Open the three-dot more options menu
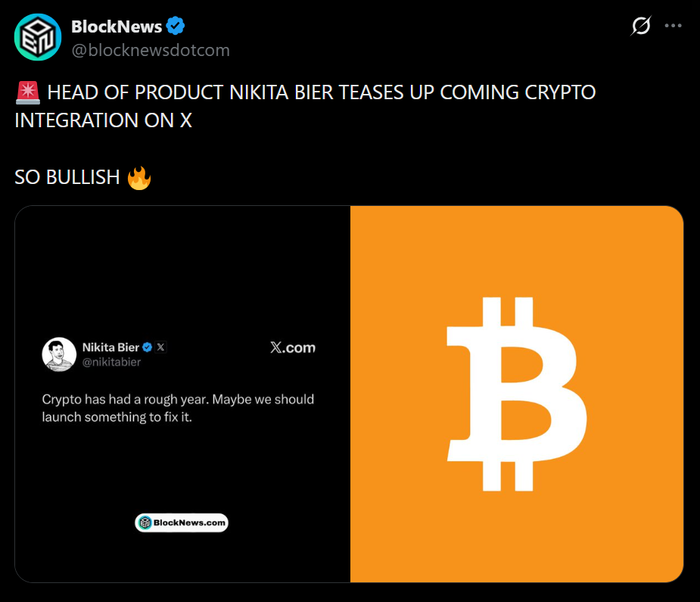The image size is (700, 602). tap(673, 26)
